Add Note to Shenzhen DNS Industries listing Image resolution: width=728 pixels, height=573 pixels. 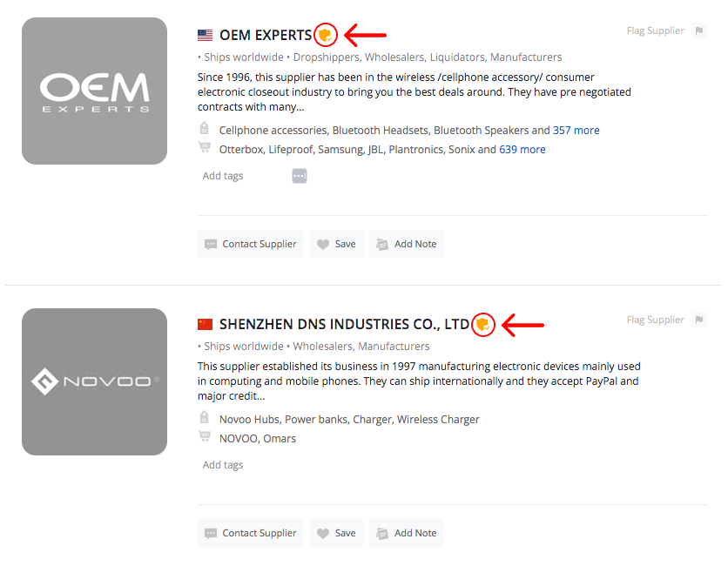pos(407,533)
